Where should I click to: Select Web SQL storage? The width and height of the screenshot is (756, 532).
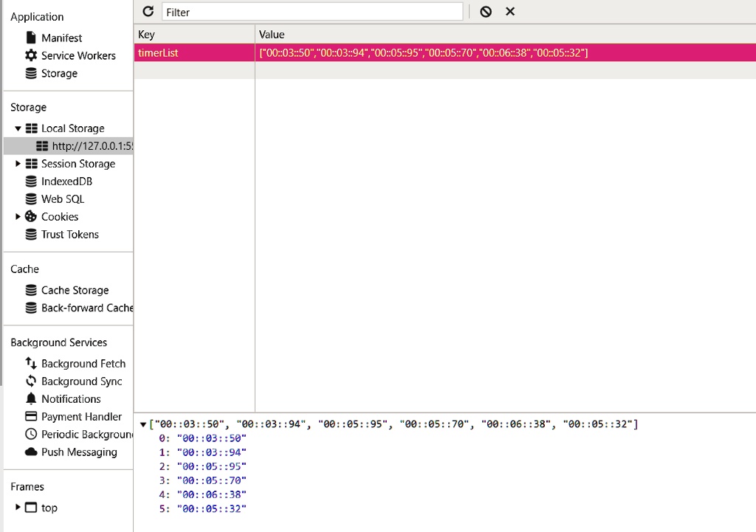63,199
